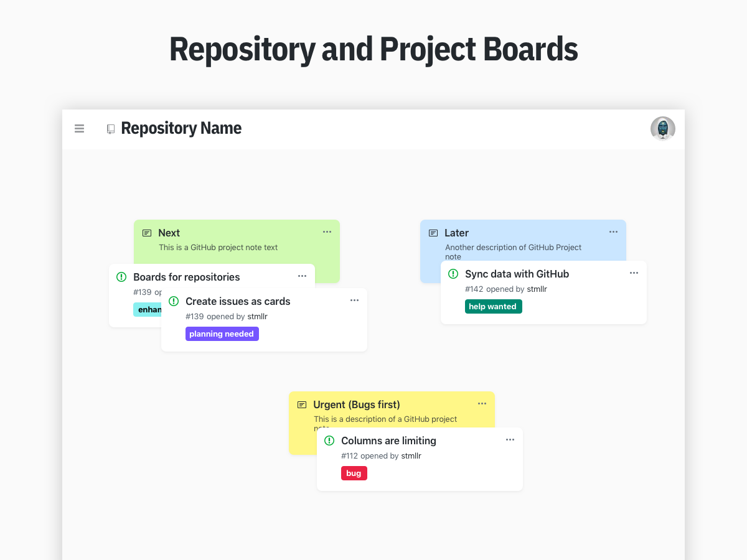Click the issue icon on Boards for repositories
Image resolution: width=747 pixels, height=560 pixels.
[x=121, y=276]
